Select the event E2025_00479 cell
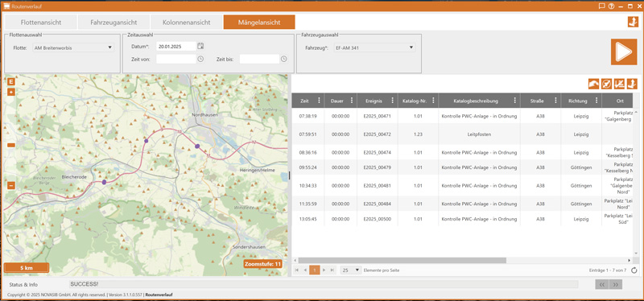 (x=377, y=167)
